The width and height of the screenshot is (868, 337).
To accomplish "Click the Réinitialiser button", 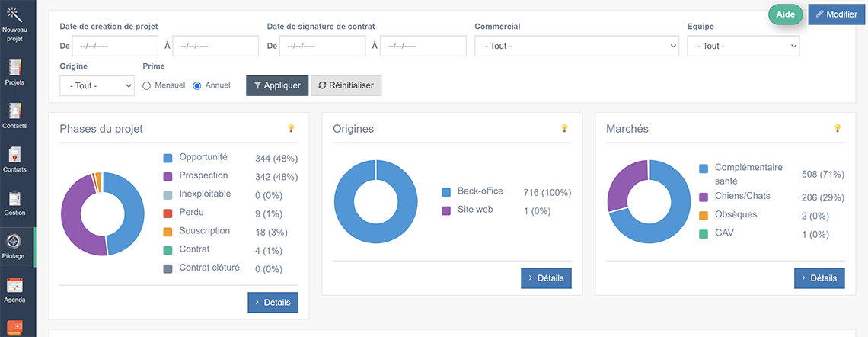I will tap(346, 85).
